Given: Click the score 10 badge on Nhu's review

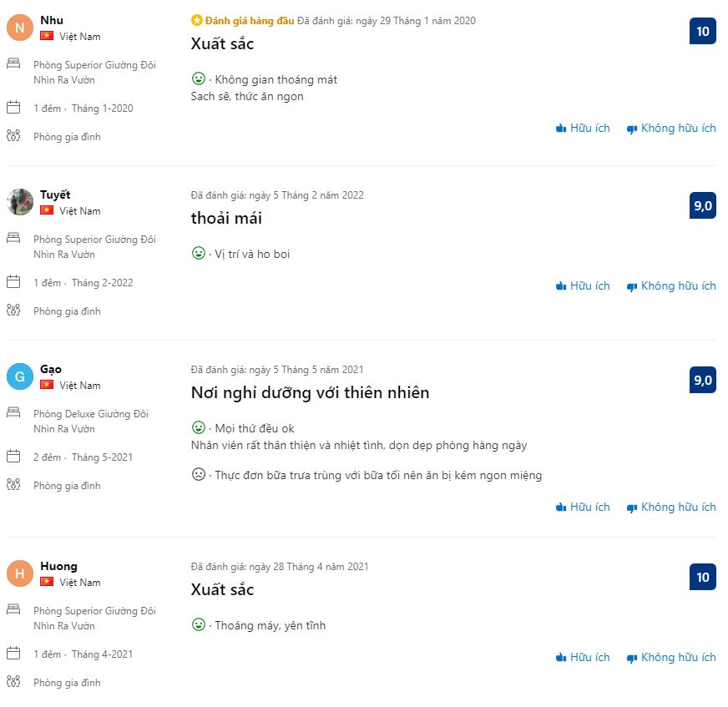Looking at the screenshot, I should click(x=702, y=32).
